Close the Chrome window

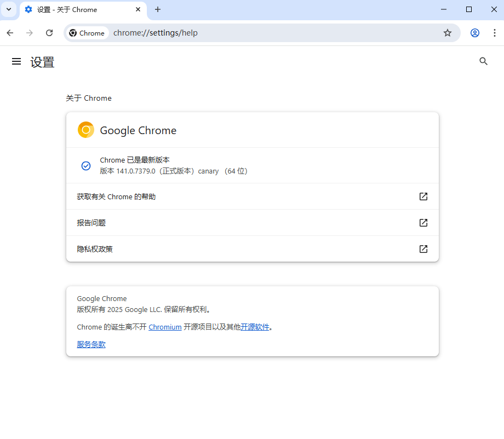tap(494, 9)
